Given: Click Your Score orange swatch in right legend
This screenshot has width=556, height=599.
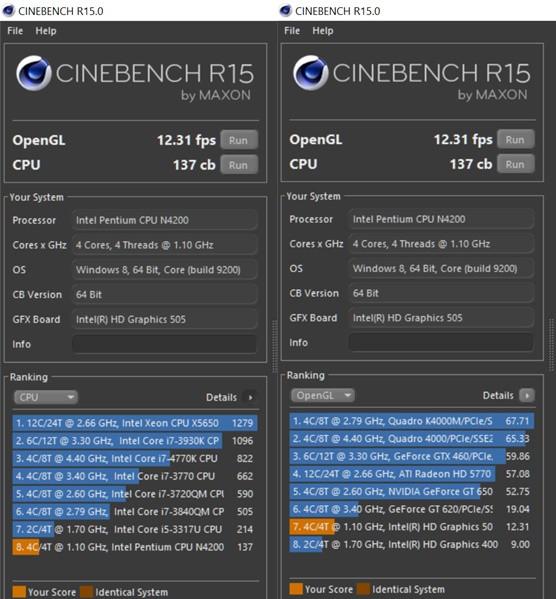Looking at the screenshot, I should (x=296, y=589).
